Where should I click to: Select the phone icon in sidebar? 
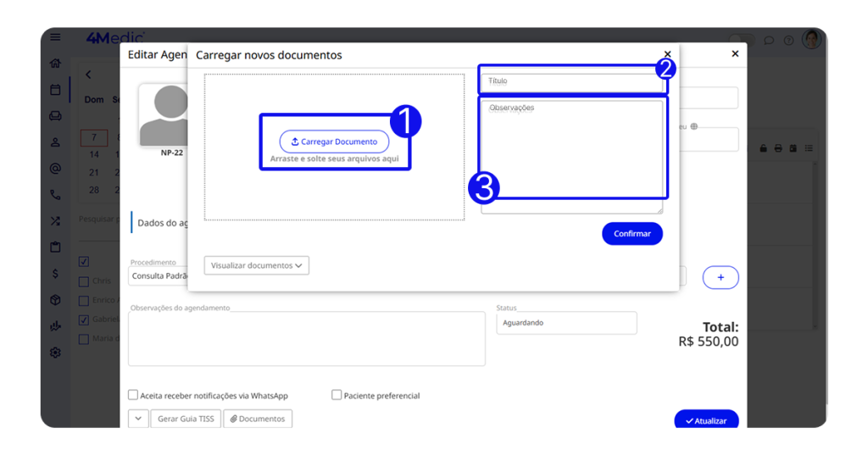(56, 195)
